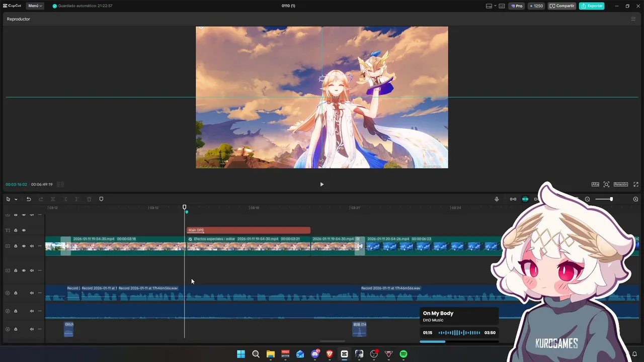Click the transition icon between video clips
The image size is (644, 362).
[x=360, y=246]
